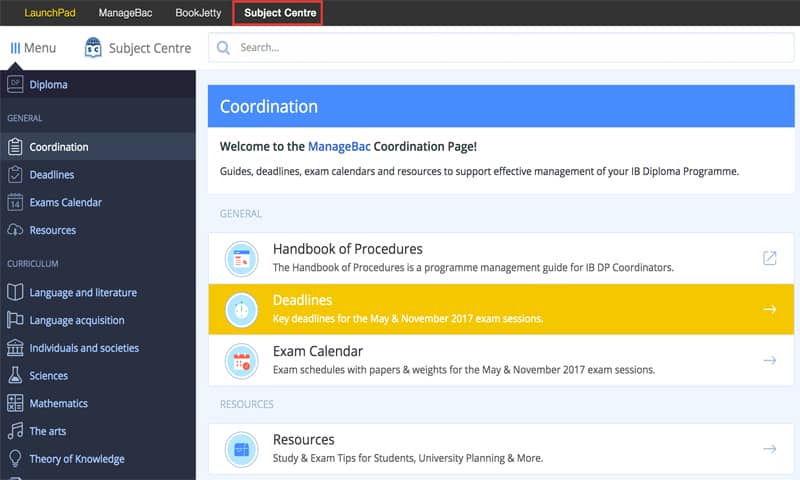
Task: Toggle the Menu bars icon
Action: pos(15,48)
